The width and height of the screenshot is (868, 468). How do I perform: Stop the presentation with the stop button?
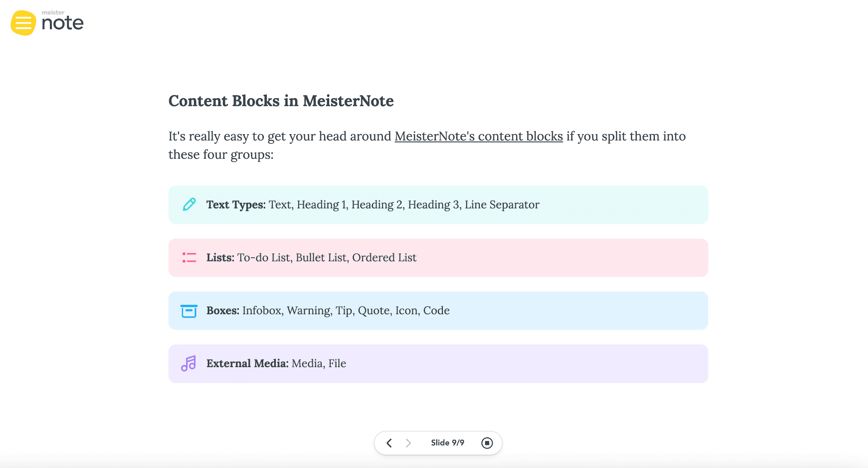click(487, 443)
